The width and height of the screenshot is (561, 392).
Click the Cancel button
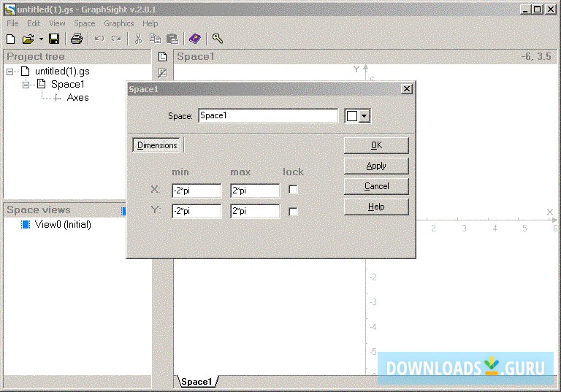point(376,186)
